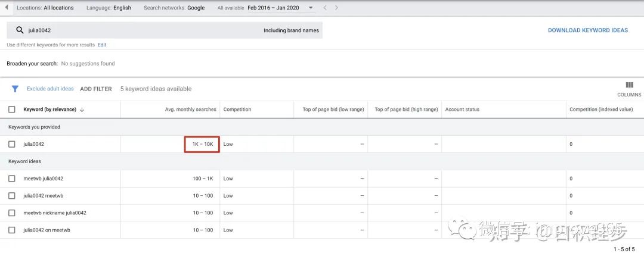Sort by Competition (indexed value) header

coord(601,110)
